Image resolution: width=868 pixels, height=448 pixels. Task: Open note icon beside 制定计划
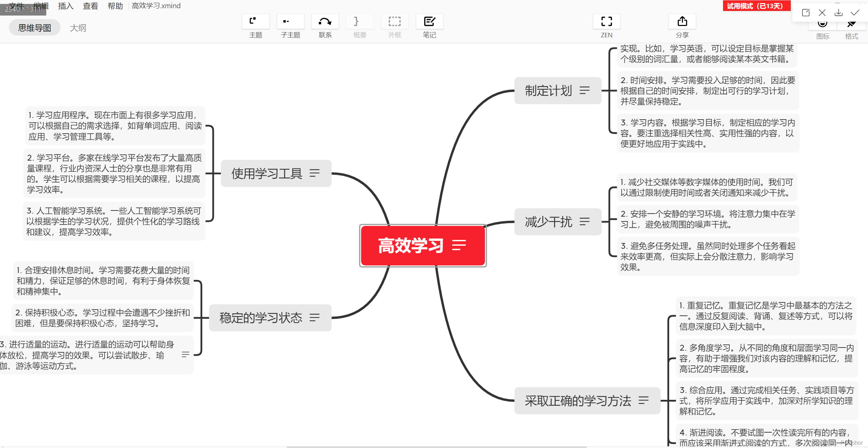click(585, 91)
